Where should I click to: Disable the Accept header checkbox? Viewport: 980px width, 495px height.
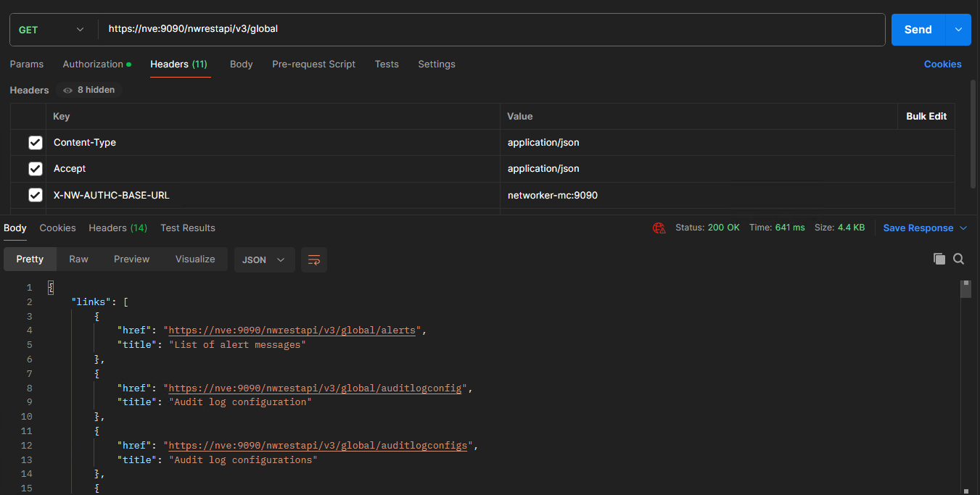(x=35, y=169)
